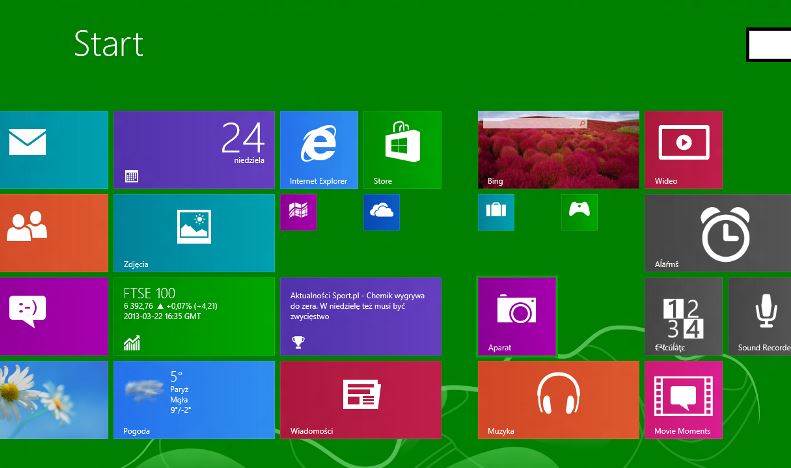
Task: Open the Wiadomości news tile
Action: pos(361,399)
